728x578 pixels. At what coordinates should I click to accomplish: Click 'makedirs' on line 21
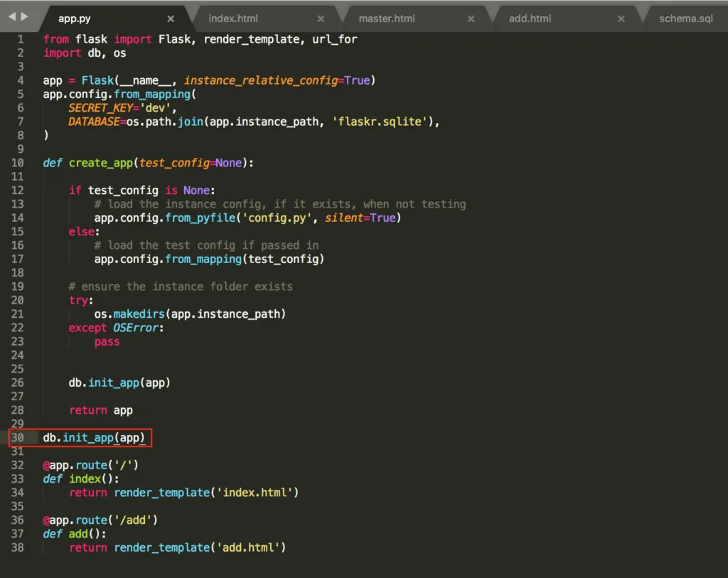139,314
